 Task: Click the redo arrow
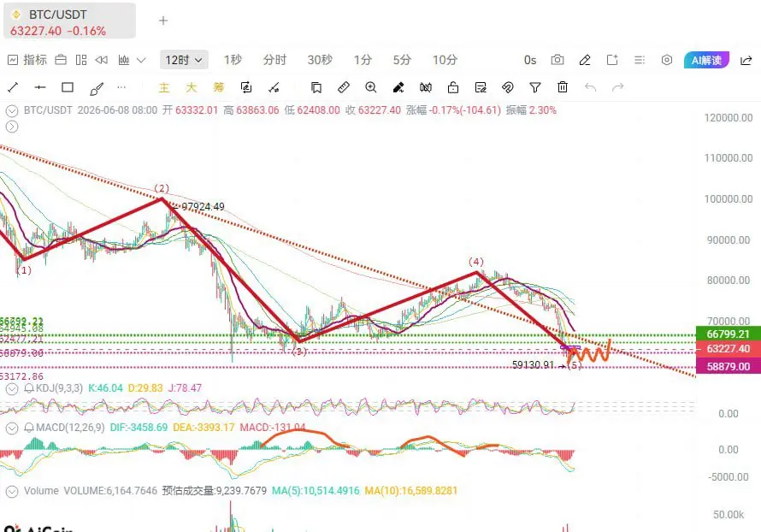click(618, 87)
